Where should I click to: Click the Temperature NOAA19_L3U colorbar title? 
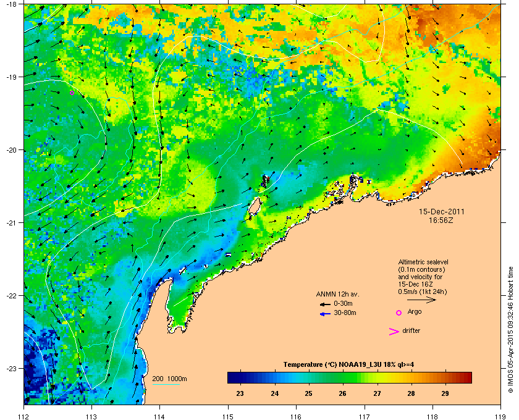point(348,365)
